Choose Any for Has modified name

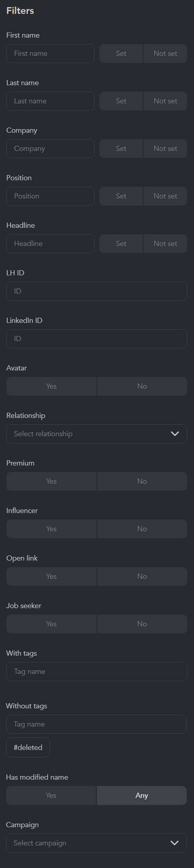(142, 796)
